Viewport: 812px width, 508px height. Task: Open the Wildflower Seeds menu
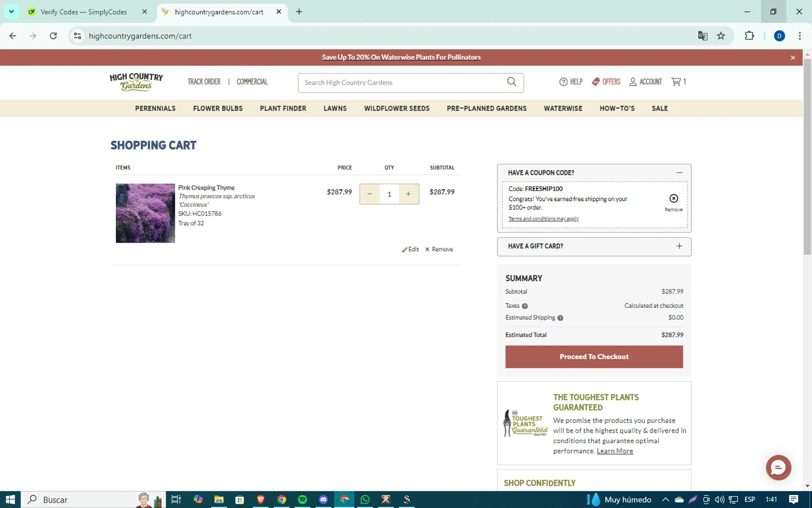click(x=397, y=108)
